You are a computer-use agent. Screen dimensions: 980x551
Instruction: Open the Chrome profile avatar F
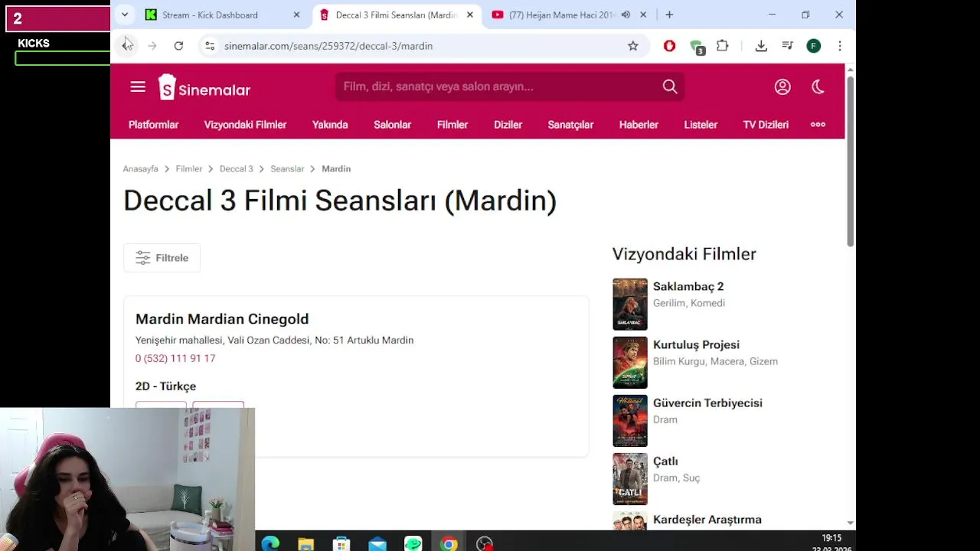(x=814, y=46)
